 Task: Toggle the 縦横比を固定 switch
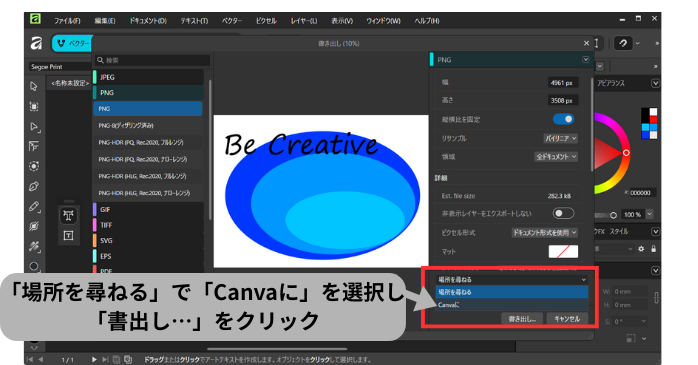pos(563,119)
